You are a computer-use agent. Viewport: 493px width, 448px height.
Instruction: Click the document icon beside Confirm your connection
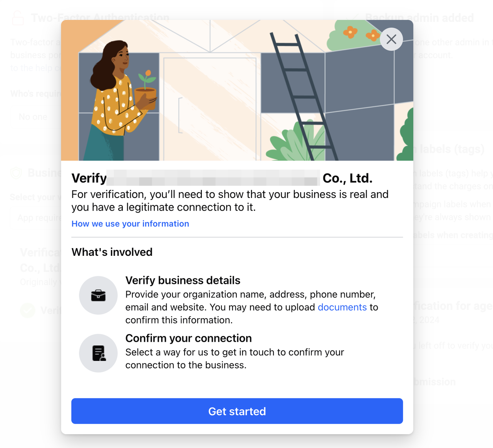coord(98,353)
